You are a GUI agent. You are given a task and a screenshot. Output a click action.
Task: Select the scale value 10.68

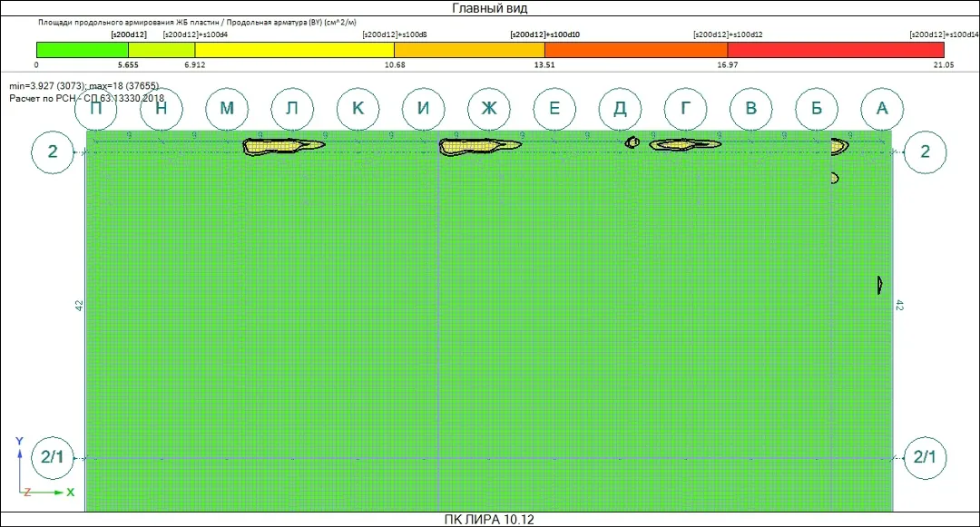click(x=395, y=65)
